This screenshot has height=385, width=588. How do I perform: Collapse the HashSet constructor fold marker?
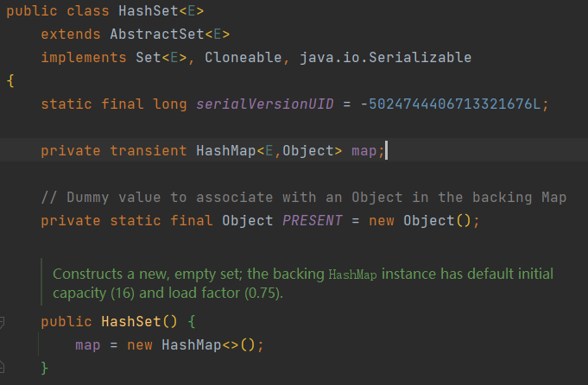(3, 323)
